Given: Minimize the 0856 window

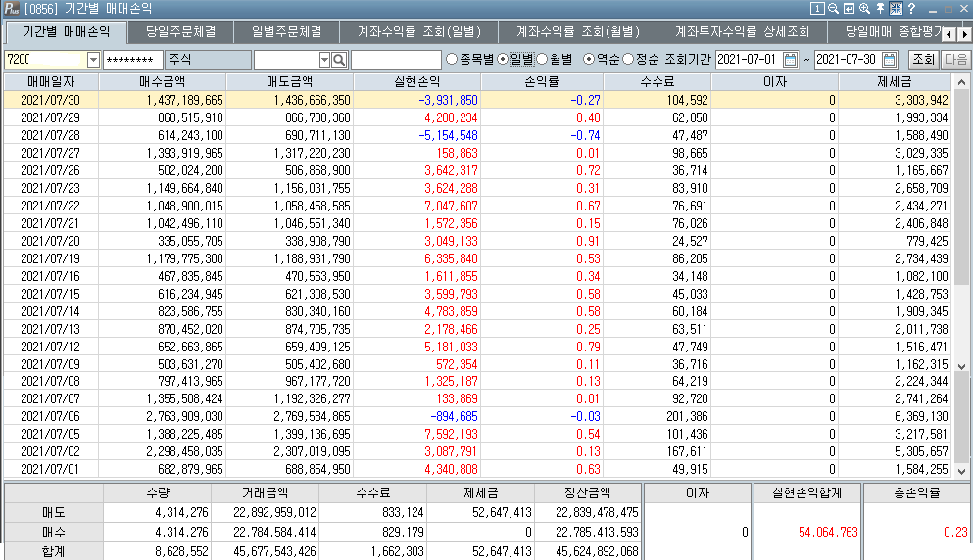Looking at the screenshot, I should click(932, 10).
